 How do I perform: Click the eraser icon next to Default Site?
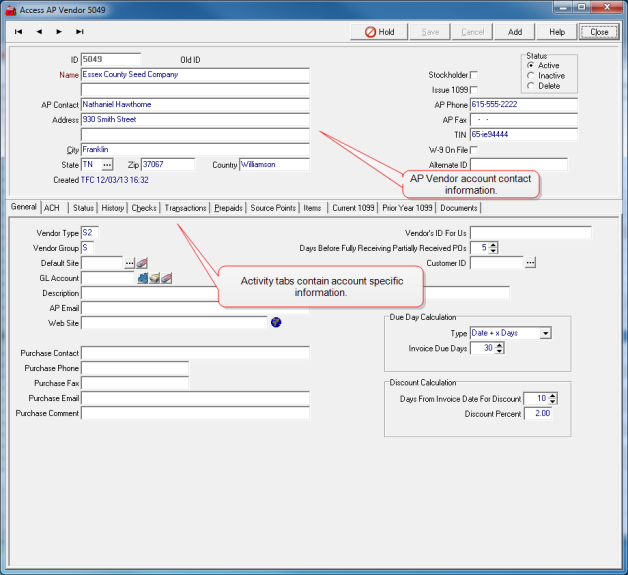(x=142, y=263)
